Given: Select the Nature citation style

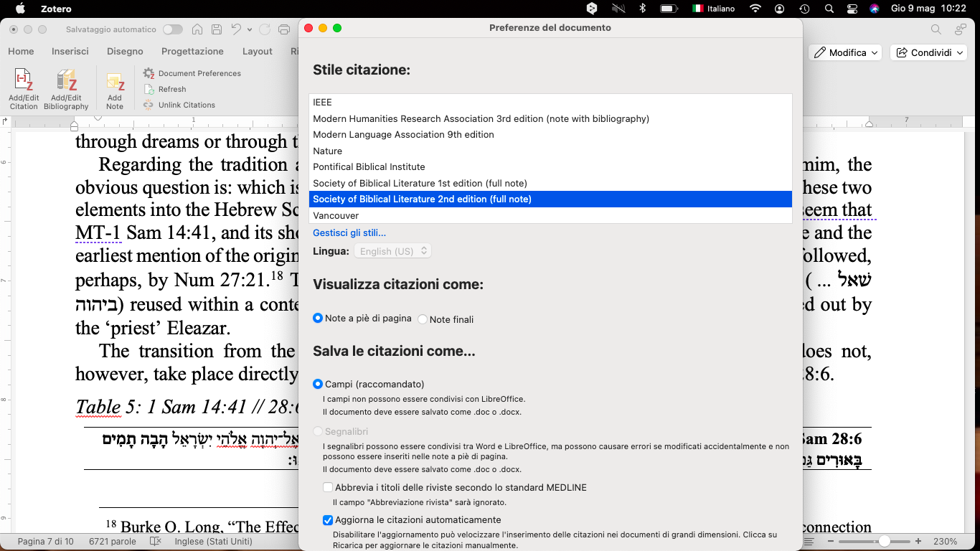Looking at the screenshot, I should coord(550,151).
